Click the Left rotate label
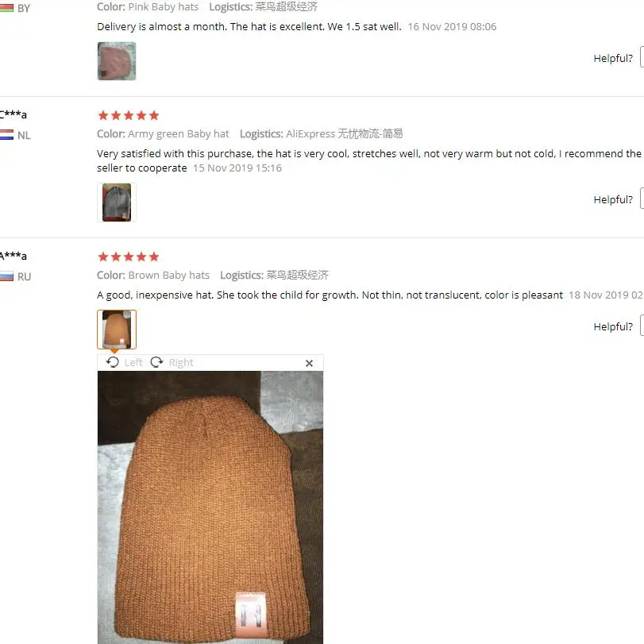This screenshot has height=644, width=644. (133, 363)
